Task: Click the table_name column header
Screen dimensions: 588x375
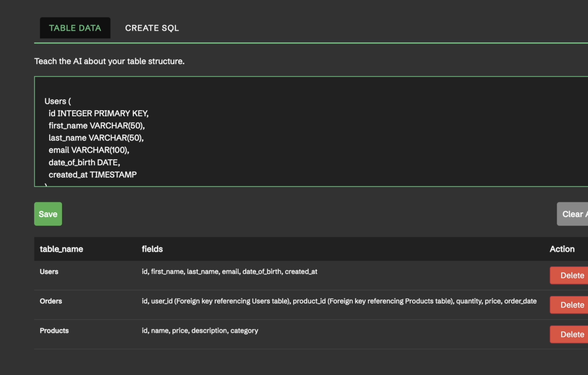Action: pyautogui.click(x=61, y=249)
